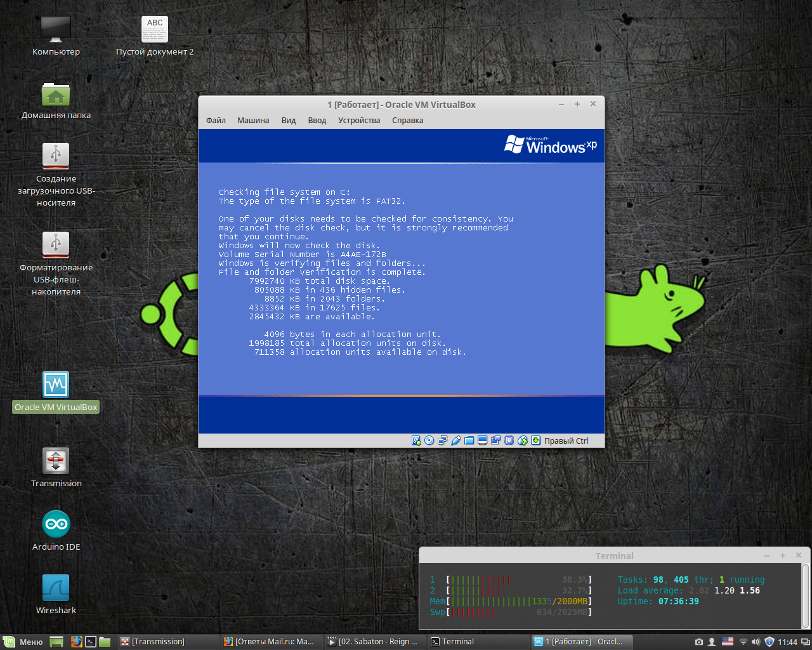Open the Машина menu in VirtualBox
Viewport: 812px width, 650px height.
coord(253,121)
